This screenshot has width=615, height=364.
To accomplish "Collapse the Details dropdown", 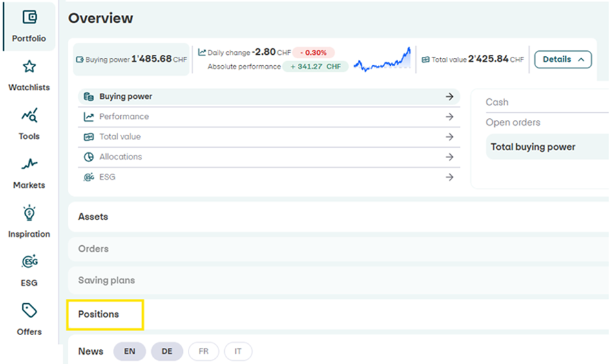I will point(563,59).
